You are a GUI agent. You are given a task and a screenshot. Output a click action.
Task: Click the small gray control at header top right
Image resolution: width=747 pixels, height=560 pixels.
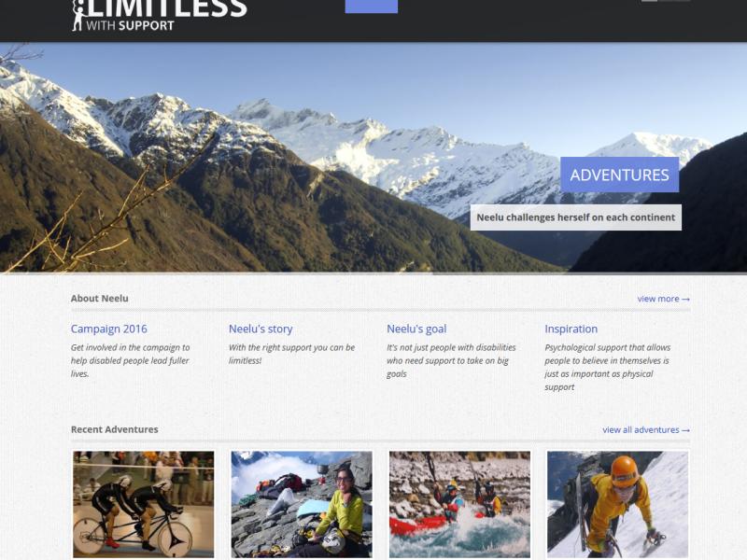point(666,1)
